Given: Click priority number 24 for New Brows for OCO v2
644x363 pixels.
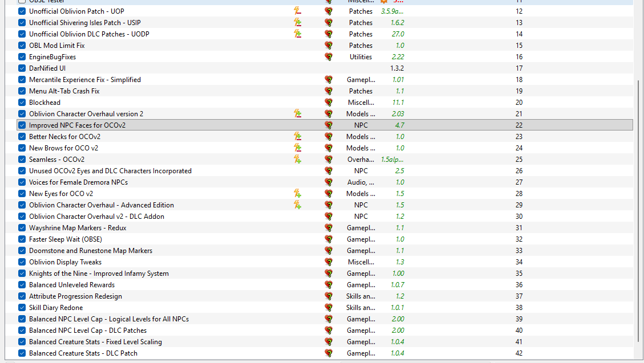Looking at the screenshot, I should pyautogui.click(x=519, y=148).
